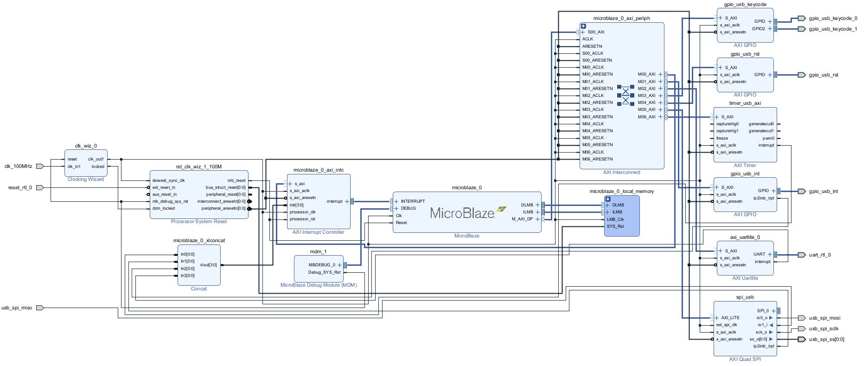
Task: Select the dout[3:0] pin on microblaze_0_xlconcat
Action: click(x=208, y=265)
